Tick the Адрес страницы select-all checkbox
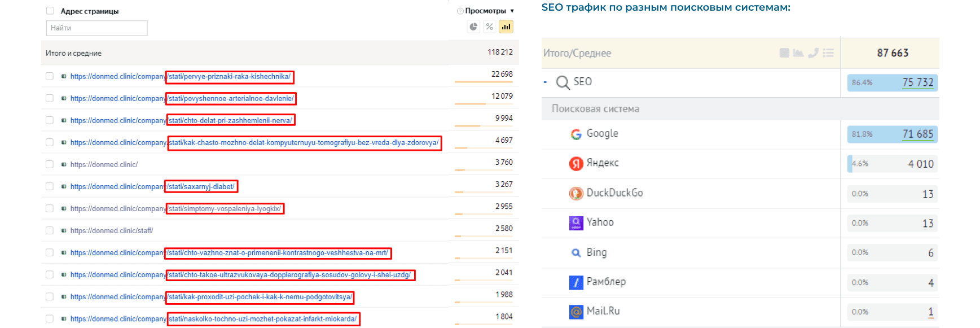Viewport: 980px width, 328px height. (x=50, y=11)
